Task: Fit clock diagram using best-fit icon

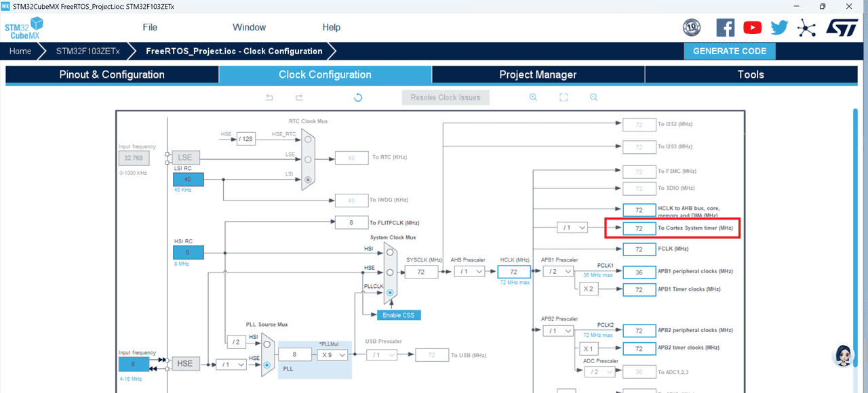Action: point(564,97)
